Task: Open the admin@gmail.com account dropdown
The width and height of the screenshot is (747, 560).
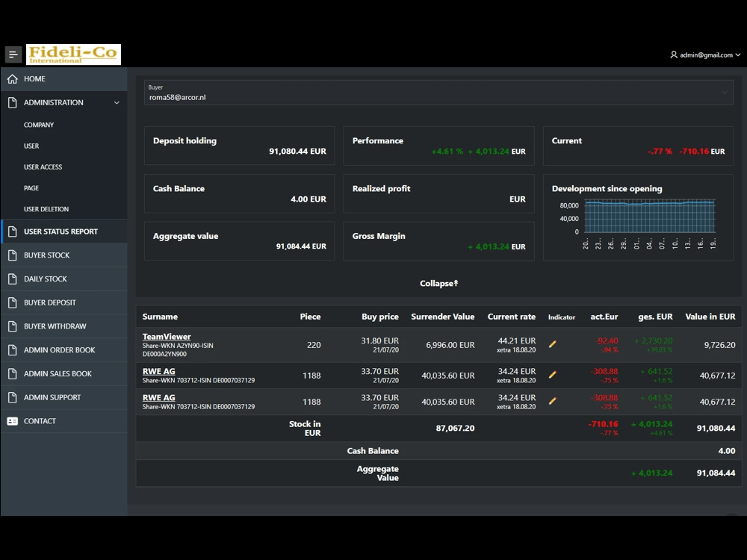Action: tap(705, 55)
